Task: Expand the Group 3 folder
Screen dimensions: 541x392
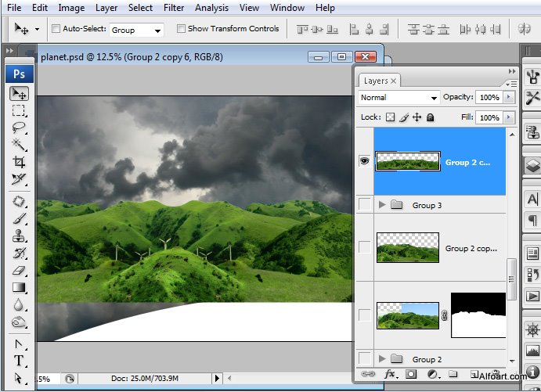Action: point(382,205)
